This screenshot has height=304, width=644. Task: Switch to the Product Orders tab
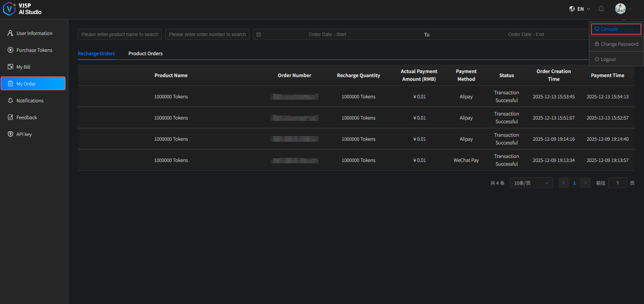tap(145, 54)
